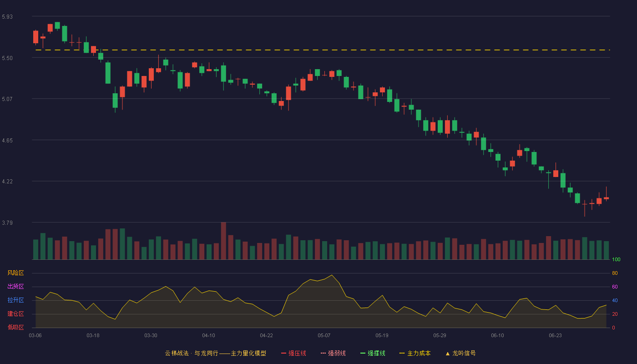Viewport: 637px width, 364px height.
Task: Click the 风险区 zone label
Action: pyautogui.click(x=15, y=273)
